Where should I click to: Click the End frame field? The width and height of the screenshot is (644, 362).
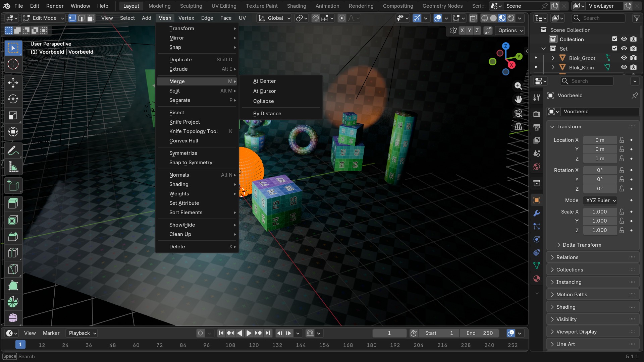(479, 333)
